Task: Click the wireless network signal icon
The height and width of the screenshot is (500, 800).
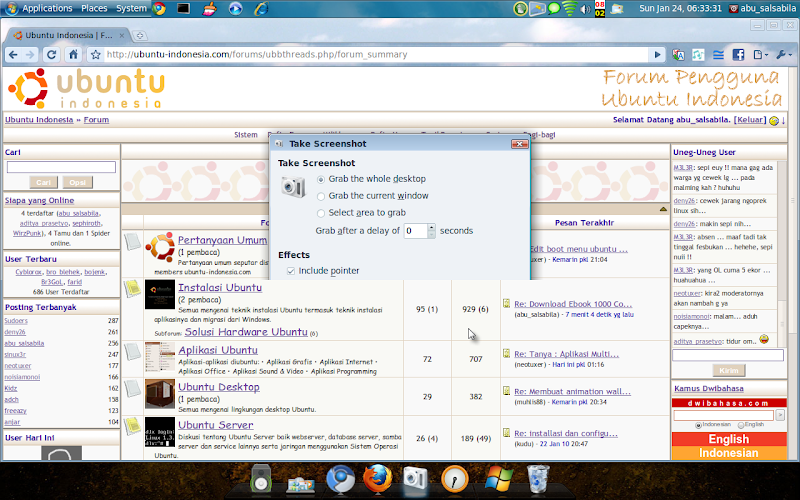Action: click(570, 9)
